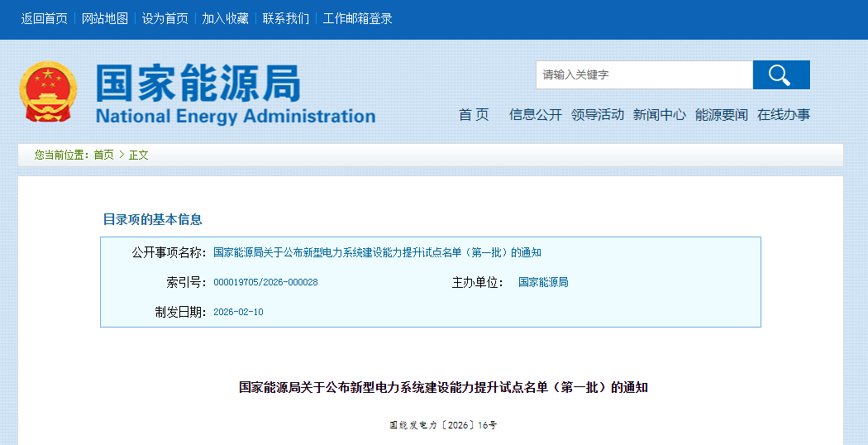Go to 领导活动 navigation item

tap(597, 115)
